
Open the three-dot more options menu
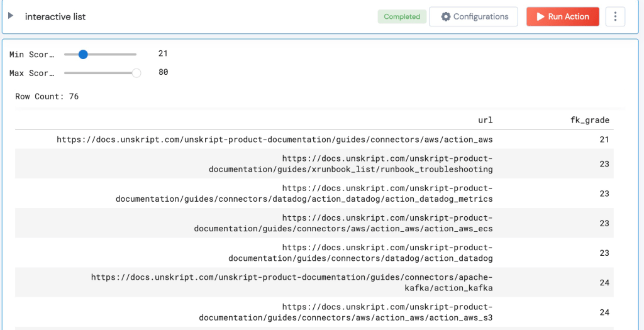pyautogui.click(x=615, y=17)
